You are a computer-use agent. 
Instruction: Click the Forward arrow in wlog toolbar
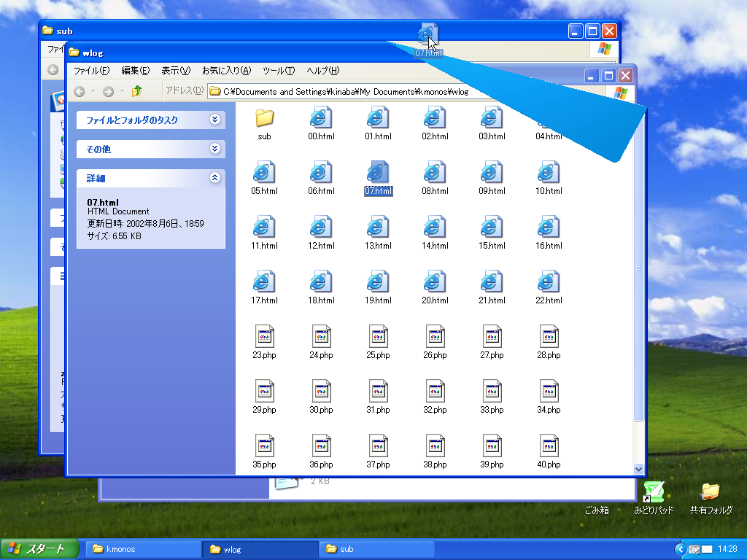(x=109, y=91)
